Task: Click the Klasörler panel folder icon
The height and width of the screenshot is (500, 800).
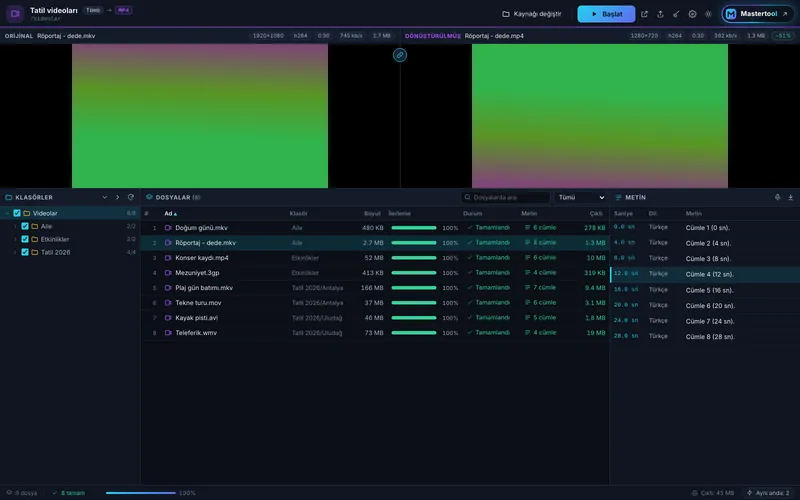Action: [9, 197]
